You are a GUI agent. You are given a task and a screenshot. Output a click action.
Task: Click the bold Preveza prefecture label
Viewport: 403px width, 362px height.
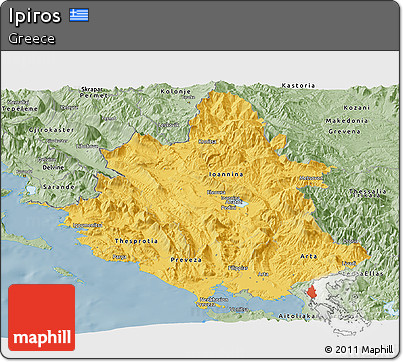click(x=186, y=260)
